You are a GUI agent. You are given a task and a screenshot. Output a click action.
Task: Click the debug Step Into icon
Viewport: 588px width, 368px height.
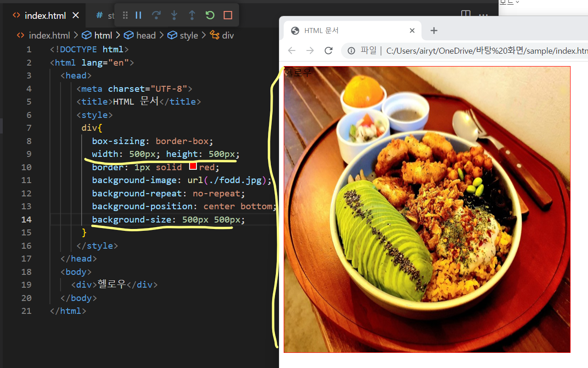[x=174, y=15]
